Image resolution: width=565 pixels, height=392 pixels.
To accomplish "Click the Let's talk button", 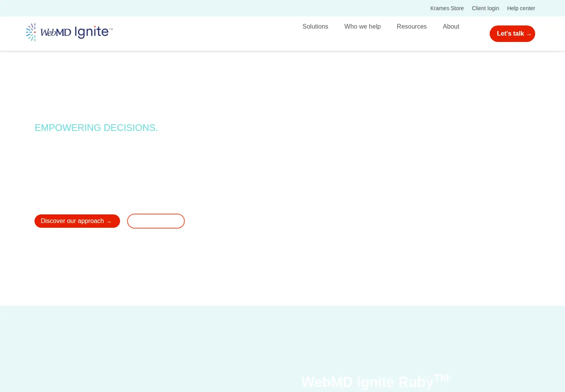I will (512, 34).
